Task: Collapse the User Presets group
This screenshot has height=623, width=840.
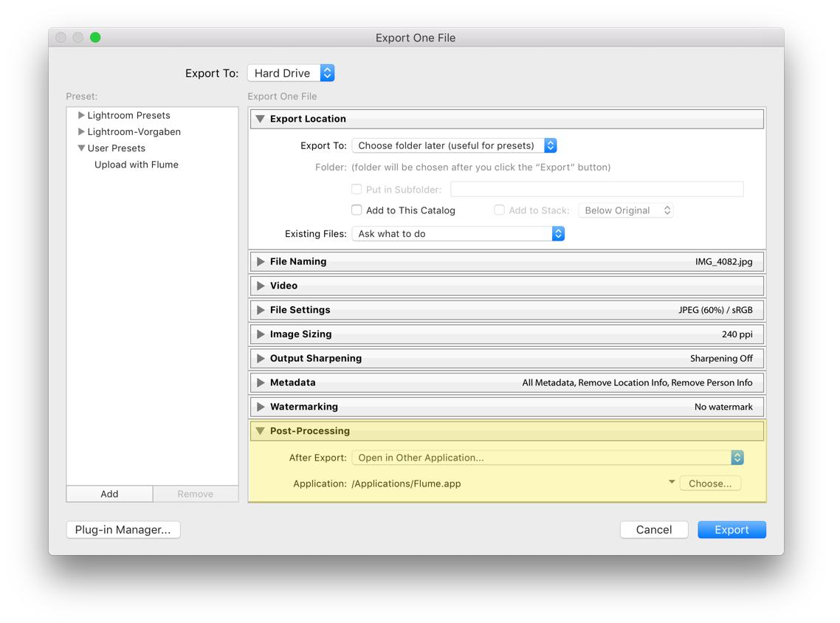Action: tap(81, 148)
